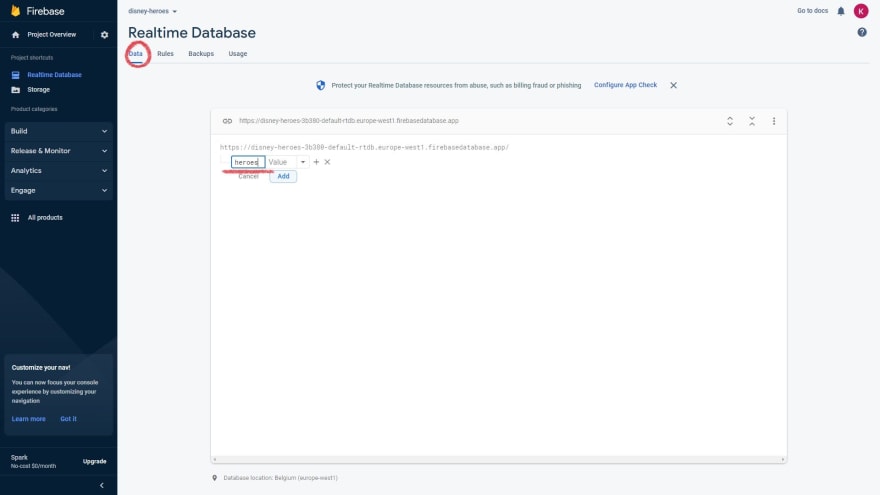Click the Firebase logo icon
The height and width of the screenshot is (495, 880).
[16, 11]
